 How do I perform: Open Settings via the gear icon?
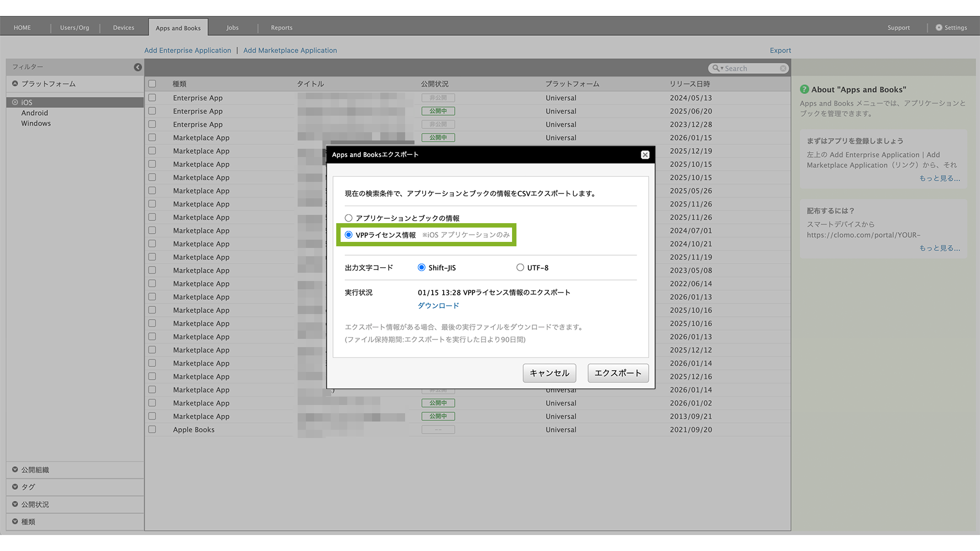939,28
